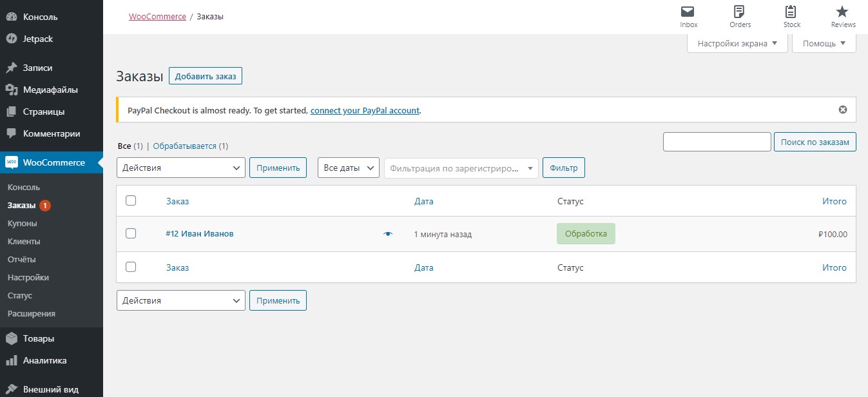Open the Orders icon in top bar

(740, 12)
